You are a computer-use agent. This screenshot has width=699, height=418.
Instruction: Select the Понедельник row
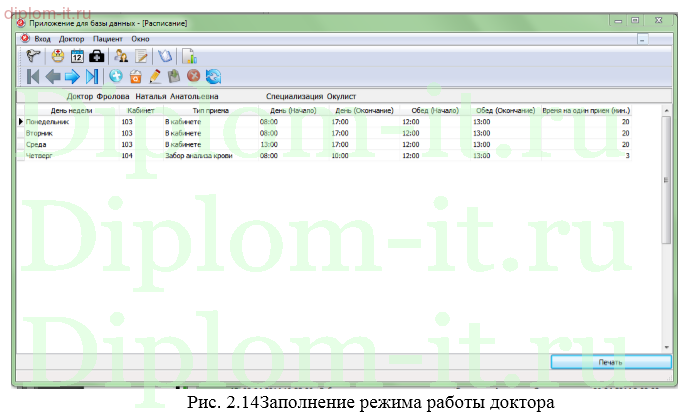click(x=324, y=122)
